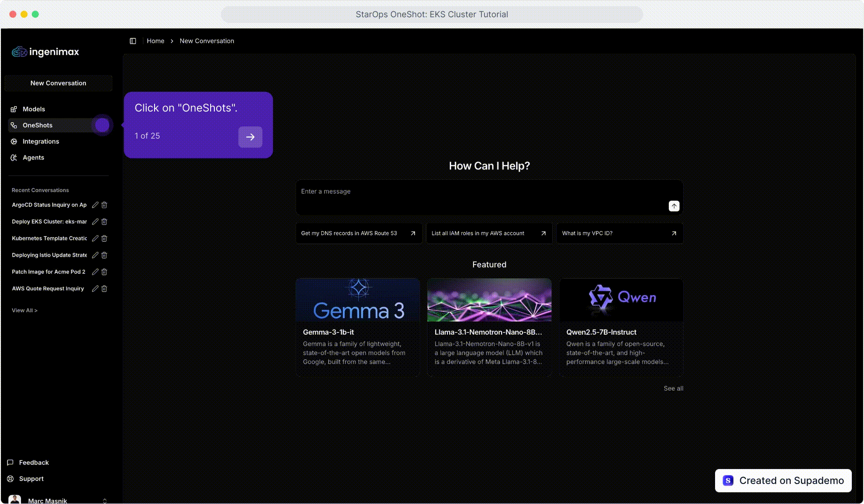Delete the Deploy EKS Cluster conversation
The height and width of the screenshot is (504, 864).
point(104,222)
